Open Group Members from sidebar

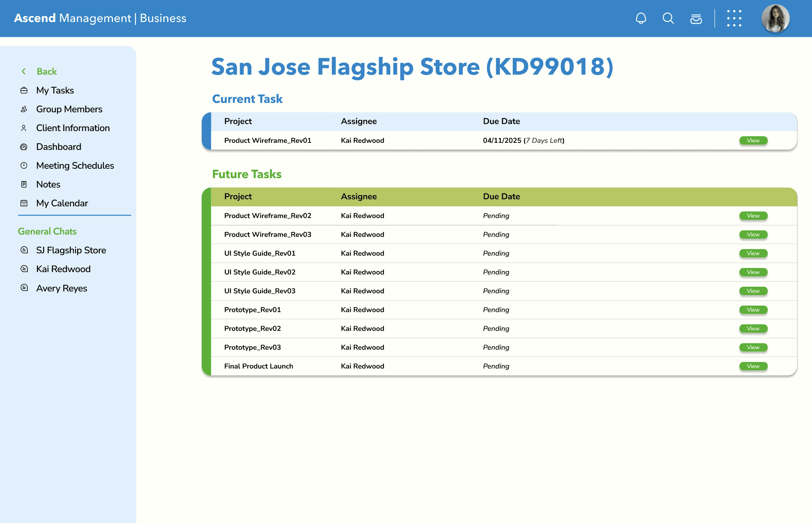69,109
